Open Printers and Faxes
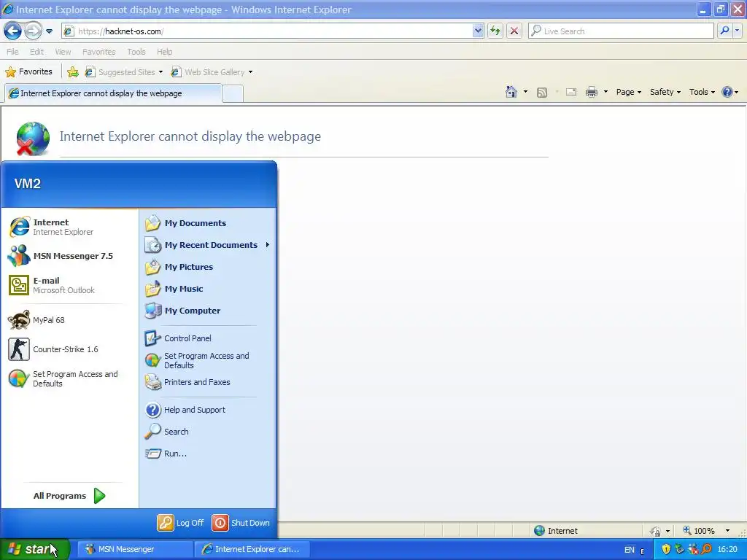Image resolution: width=747 pixels, height=560 pixels. pos(208,382)
